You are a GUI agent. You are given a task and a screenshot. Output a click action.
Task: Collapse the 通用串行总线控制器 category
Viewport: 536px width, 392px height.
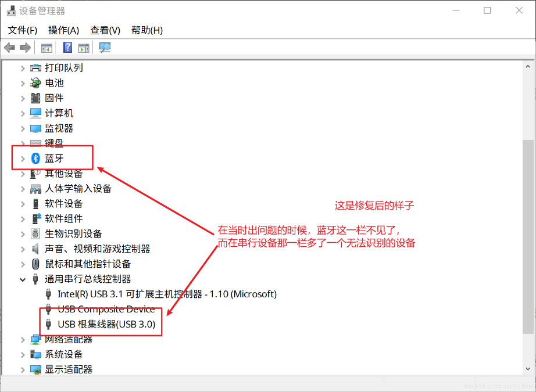pos(23,279)
